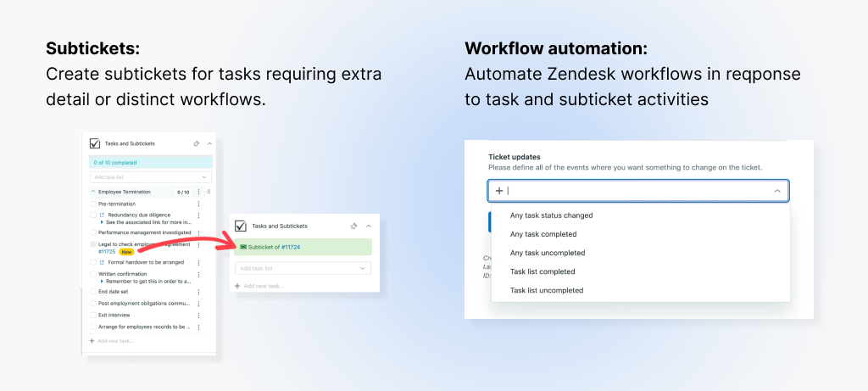This screenshot has width=868, height=391.
Task: Click the pin icon in the left Tasks panel
Action: 197,144
